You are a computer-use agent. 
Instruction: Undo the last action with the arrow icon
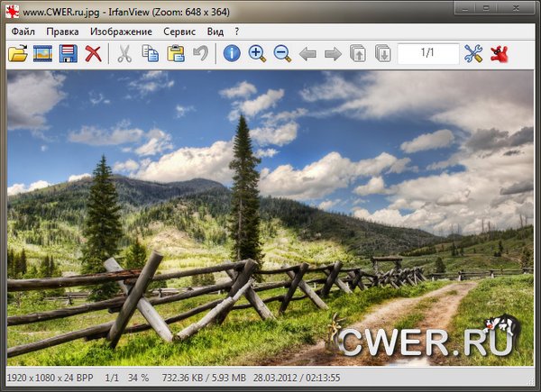click(201, 53)
